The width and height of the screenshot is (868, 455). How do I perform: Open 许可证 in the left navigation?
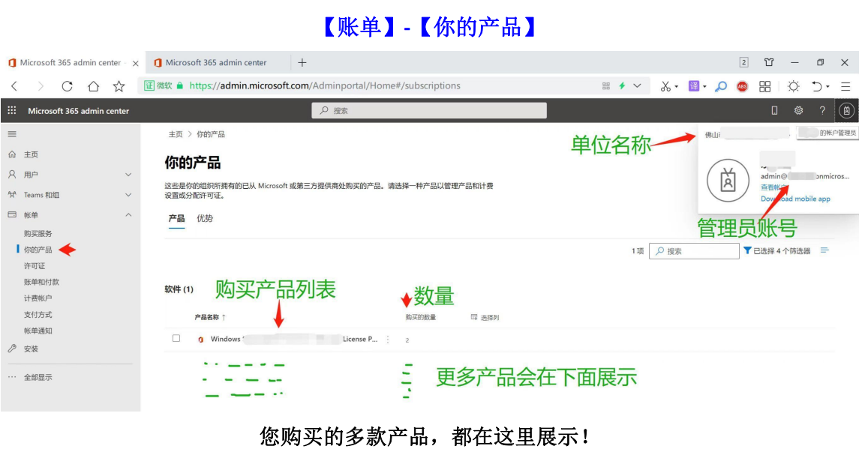pyautogui.click(x=35, y=266)
